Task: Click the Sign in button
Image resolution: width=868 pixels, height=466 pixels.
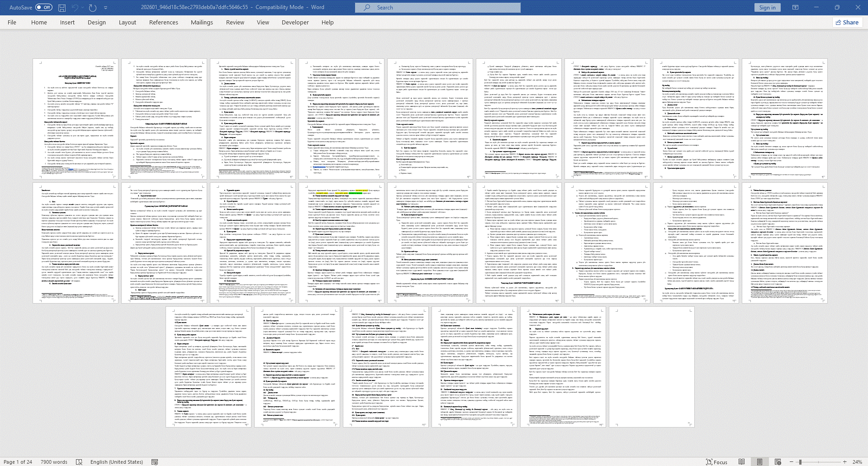Action: 767,8
